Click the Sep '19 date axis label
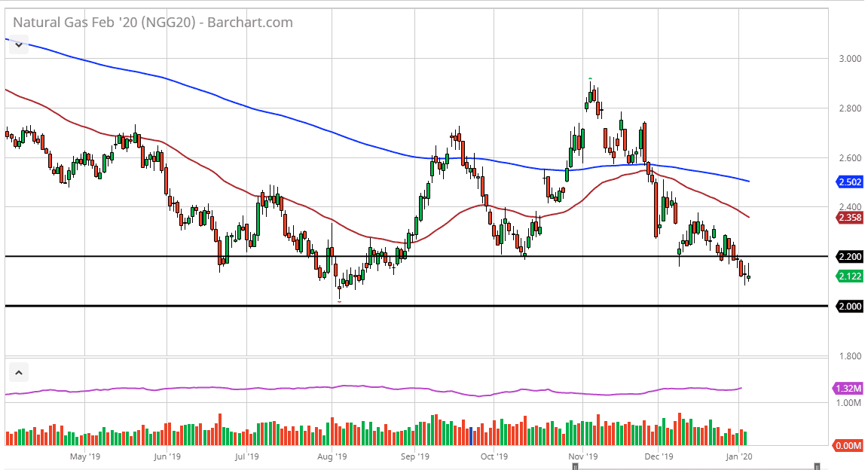Screen dimensions: 868x470 [415, 456]
